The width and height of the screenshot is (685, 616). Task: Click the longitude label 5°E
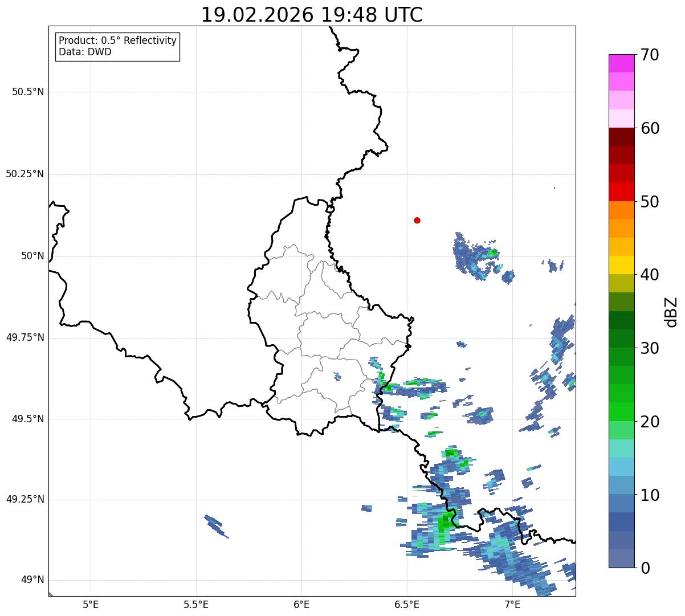coord(91,605)
